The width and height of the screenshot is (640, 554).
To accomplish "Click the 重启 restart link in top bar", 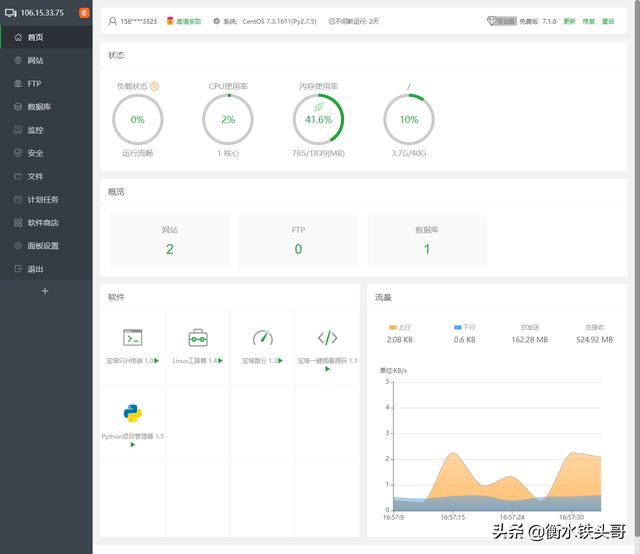I will pyautogui.click(x=608, y=21).
